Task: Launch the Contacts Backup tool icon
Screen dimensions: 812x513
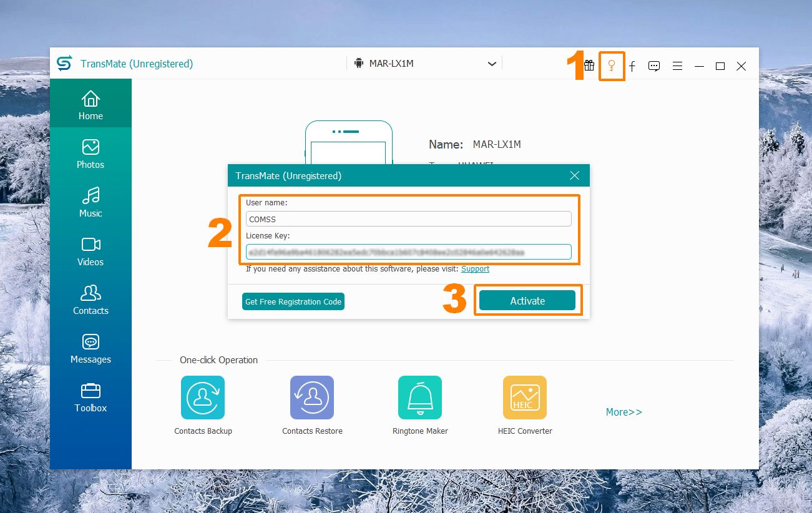Action: click(203, 398)
